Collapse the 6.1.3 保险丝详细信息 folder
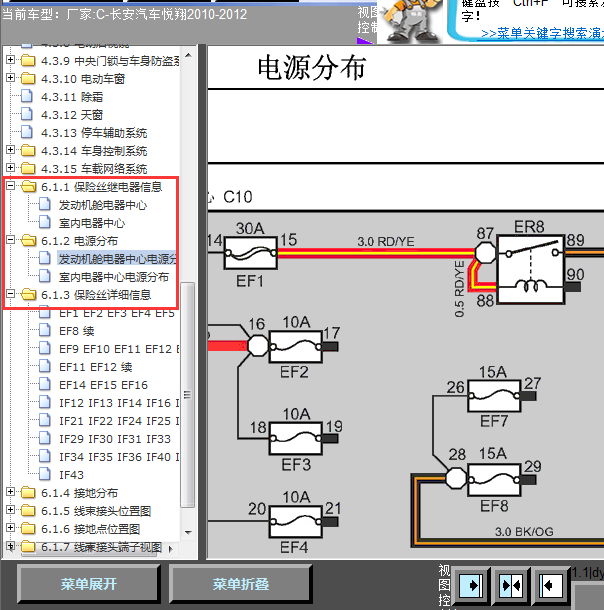Viewport: 604px width, 610px height. click(11, 294)
